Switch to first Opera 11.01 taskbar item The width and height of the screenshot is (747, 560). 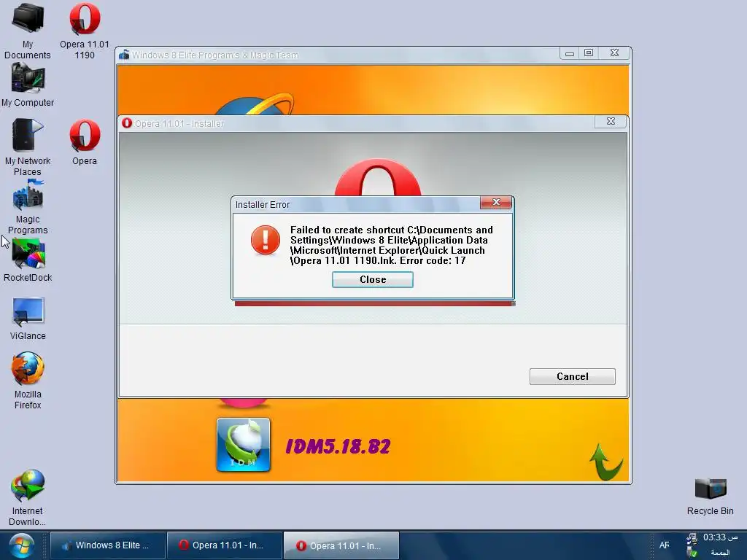(224, 545)
